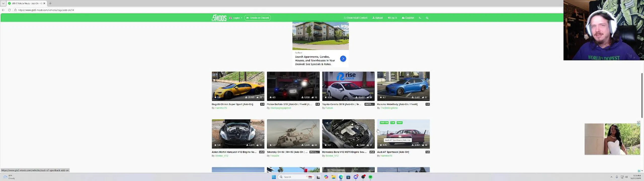Click the Aston Martin Vanquish V12 title

pyautogui.click(x=234, y=152)
